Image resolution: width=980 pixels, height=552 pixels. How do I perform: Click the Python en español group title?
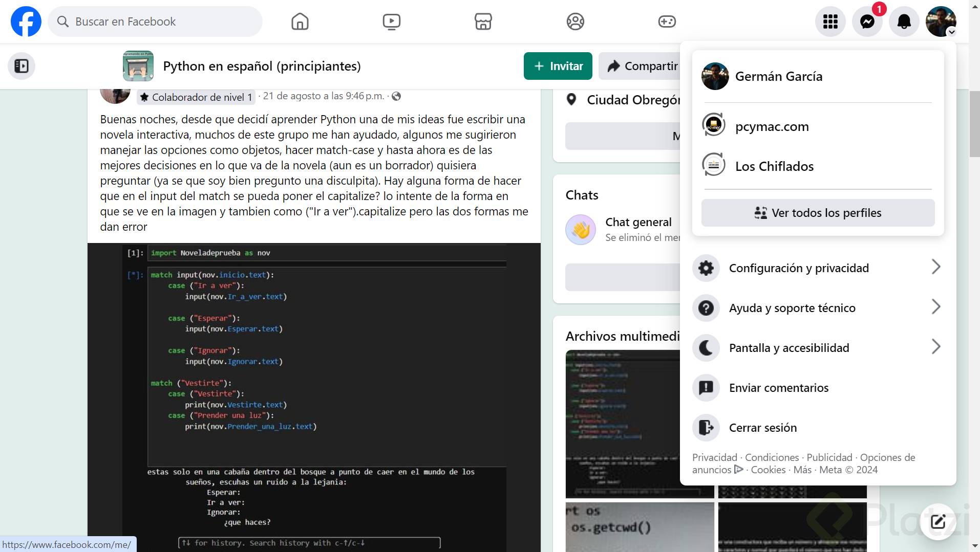[262, 66]
